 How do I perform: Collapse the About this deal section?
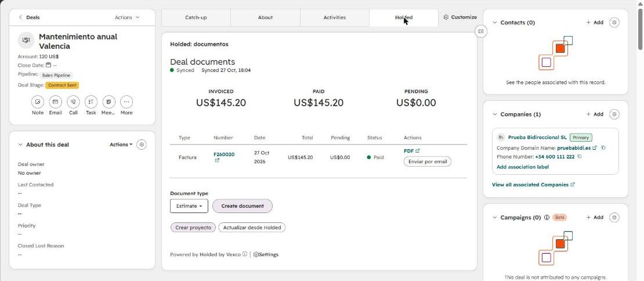click(20, 145)
